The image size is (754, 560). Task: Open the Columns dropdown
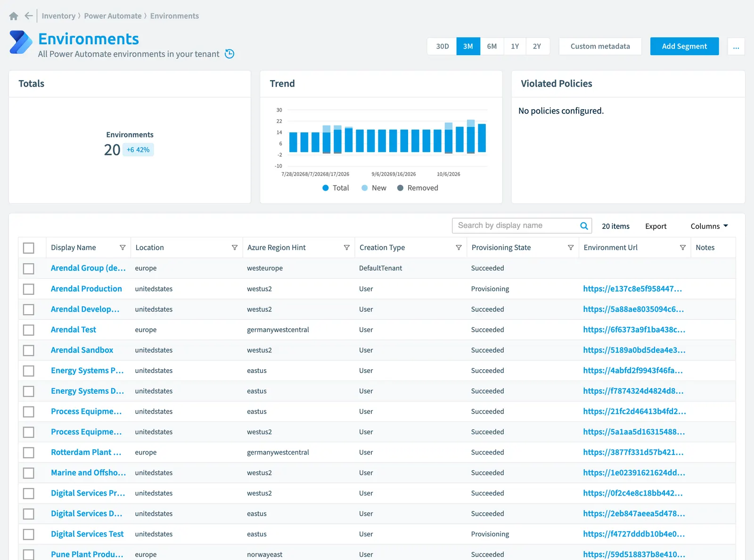point(709,226)
